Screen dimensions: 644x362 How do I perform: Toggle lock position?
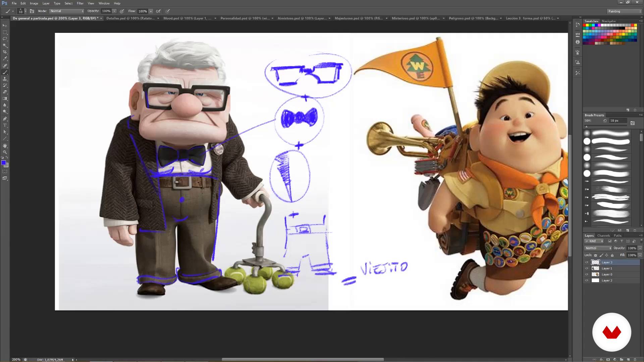(606, 255)
